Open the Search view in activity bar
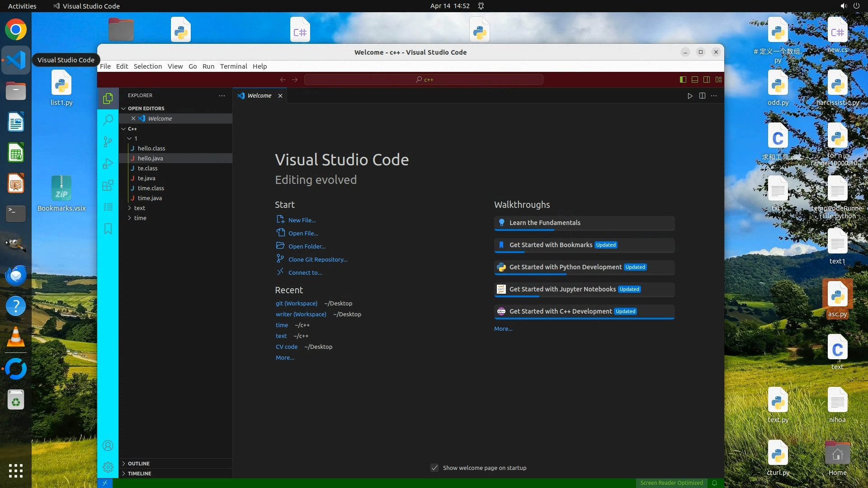 click(108, 120)
